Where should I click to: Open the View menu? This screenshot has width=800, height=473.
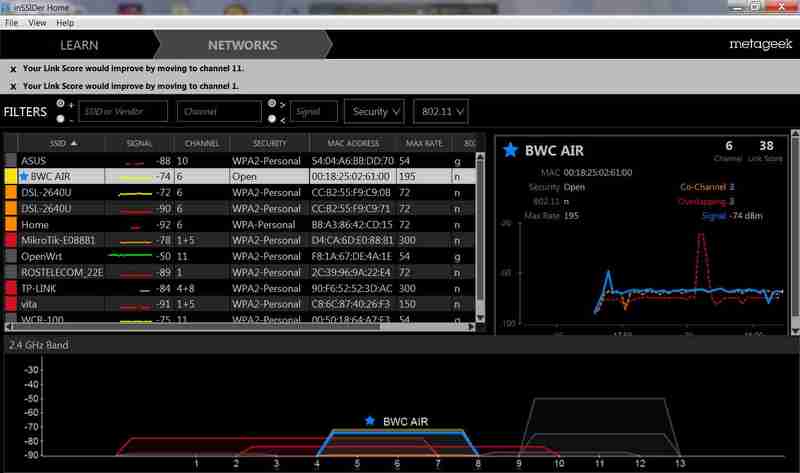37,23
